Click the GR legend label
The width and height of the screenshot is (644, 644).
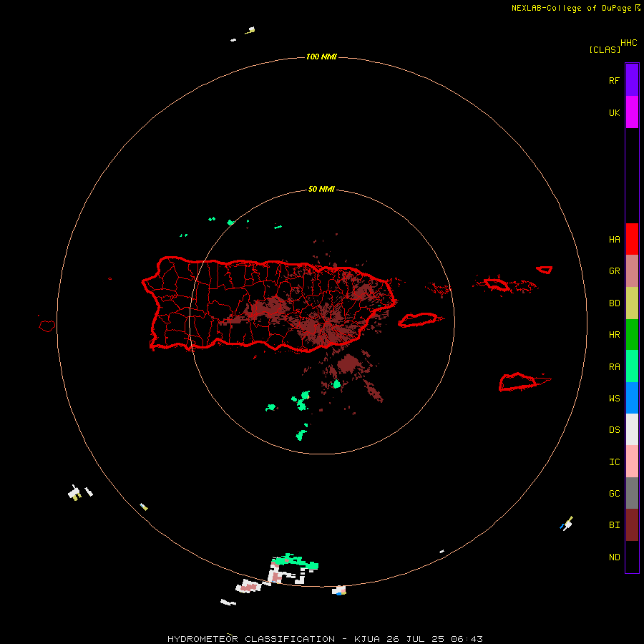point(614,271)
